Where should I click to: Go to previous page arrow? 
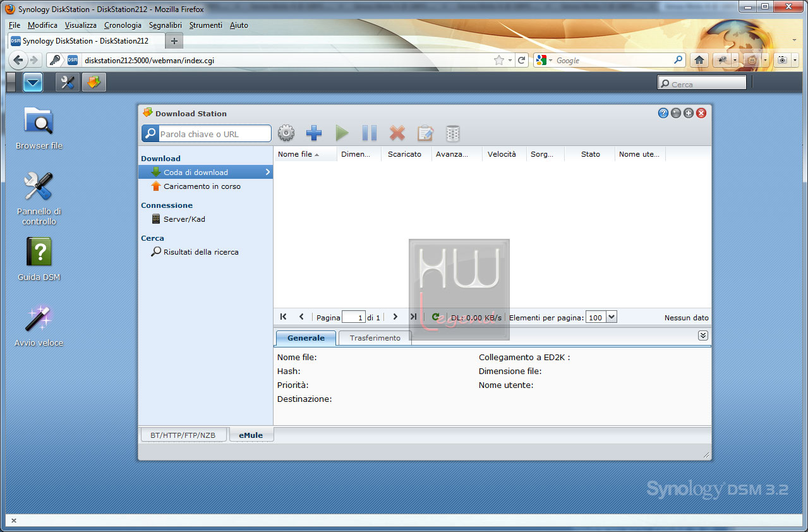point(301,317)
